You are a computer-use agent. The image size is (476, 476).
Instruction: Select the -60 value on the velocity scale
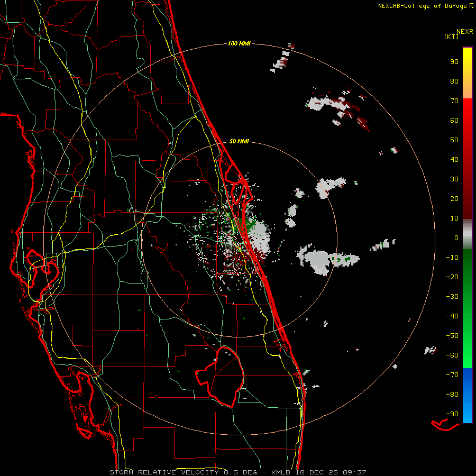(452, 355)
